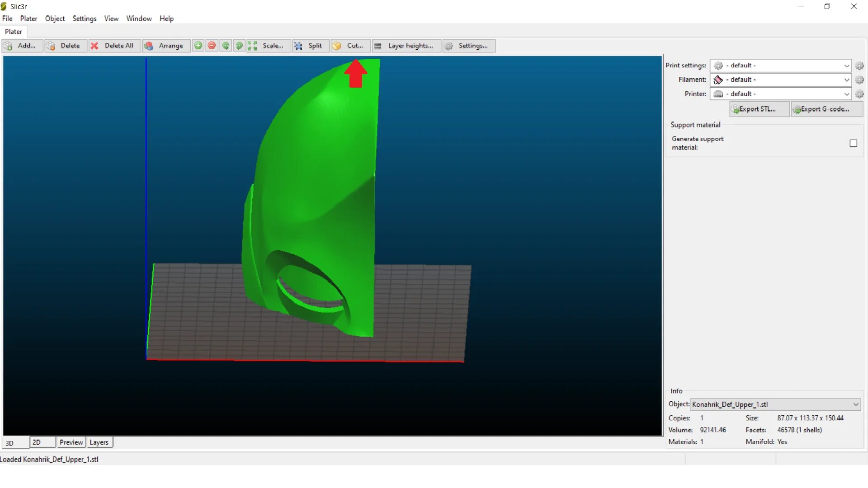The height and width of the screenshot is (488, 868).
Task: Click Delete All in the toolbar
Action: point(115,46)
